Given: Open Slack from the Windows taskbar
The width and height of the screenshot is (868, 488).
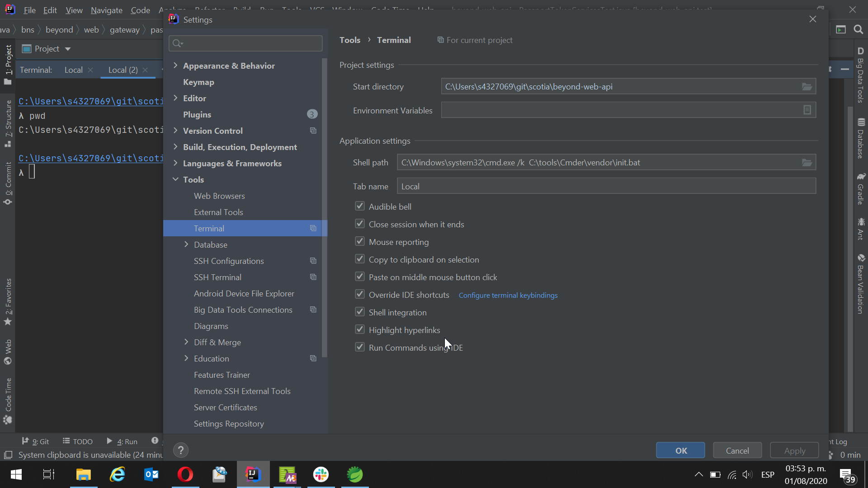Looking at the screenshot, I should tap(321, 474).
